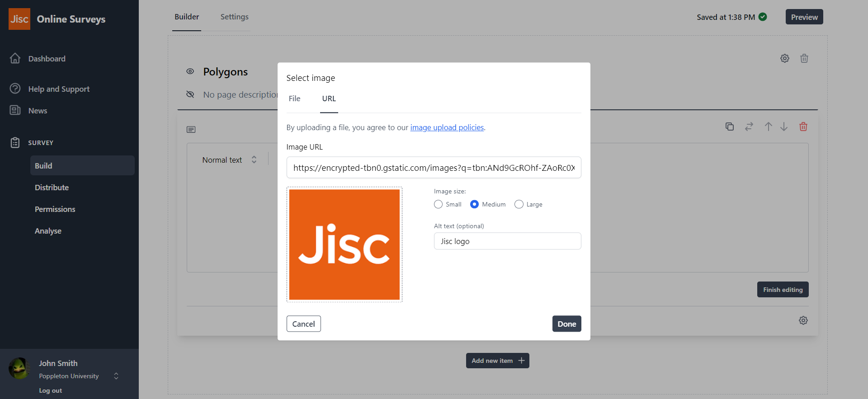This screenshot has height=399, width=868.
Task: Click the Help and Support question mark icon
Action: click(x=15, y=89)
